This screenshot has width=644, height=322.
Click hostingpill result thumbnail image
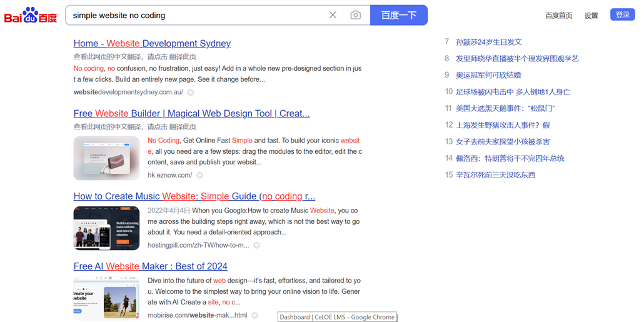click(x=107, y=228)
